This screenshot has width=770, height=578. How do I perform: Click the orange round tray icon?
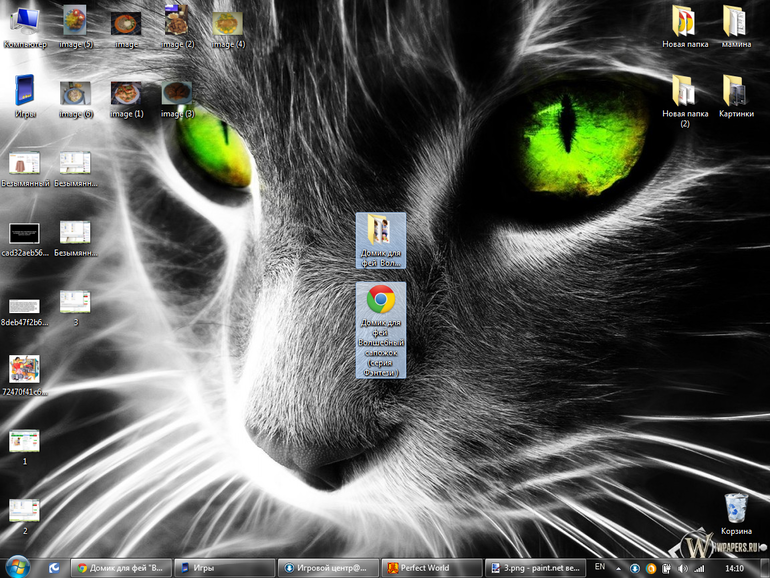[651, 569]
